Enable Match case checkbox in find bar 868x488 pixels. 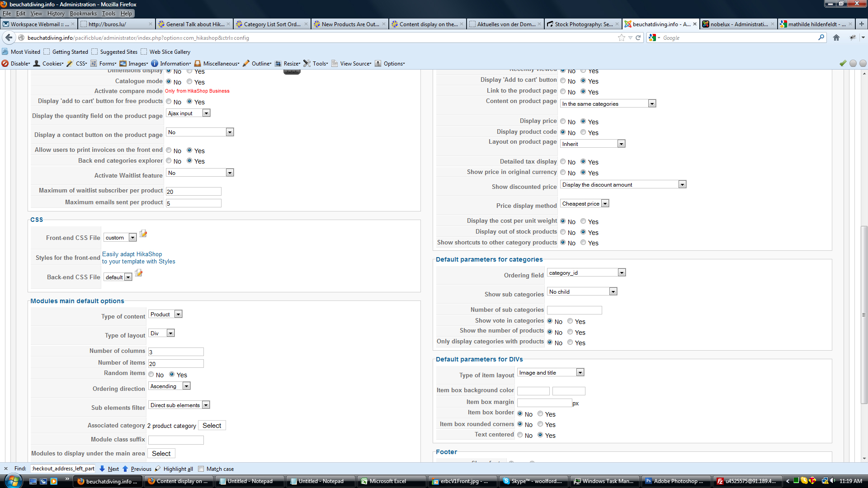(x=201, y=469)
